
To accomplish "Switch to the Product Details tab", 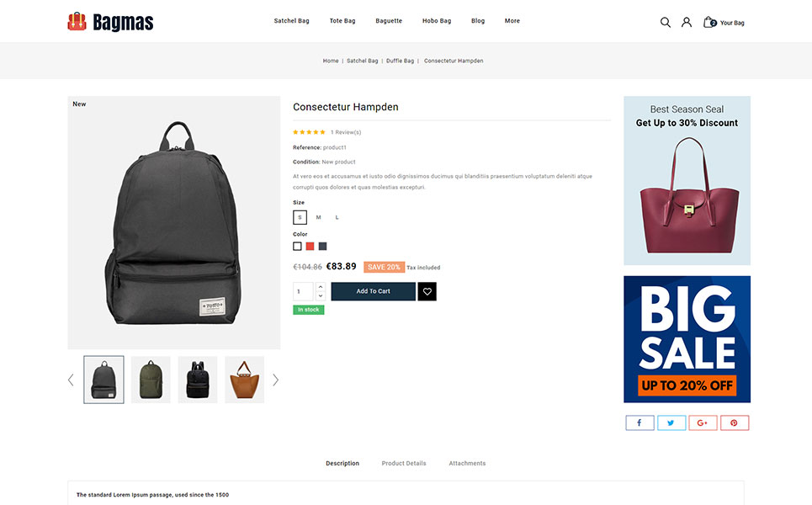I will (404, 463).
